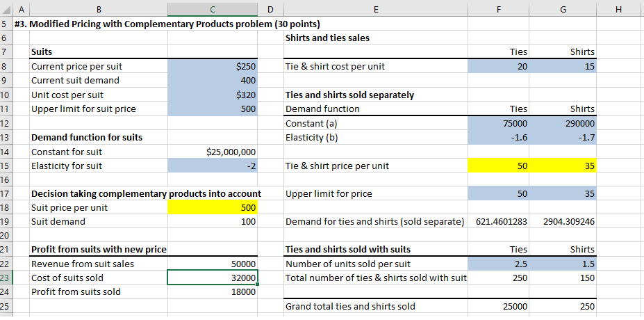Image resolution: width=644 pixels, height=320 pixels.
Task: Click the 'Constant for suit' label cell
Action: (x=98, y=152)
